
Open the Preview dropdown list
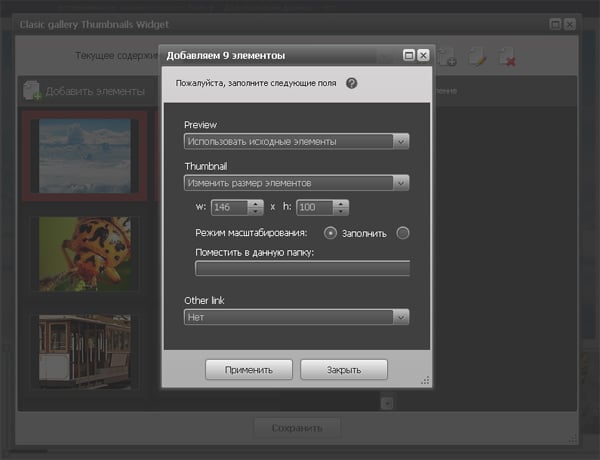(401, 142)
